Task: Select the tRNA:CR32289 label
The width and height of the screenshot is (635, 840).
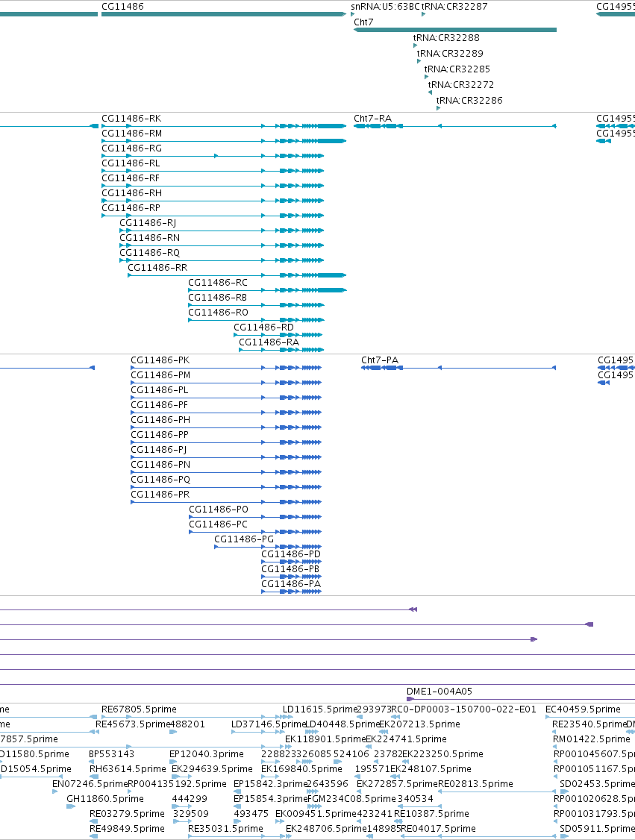Action: [x=450, y=53]
